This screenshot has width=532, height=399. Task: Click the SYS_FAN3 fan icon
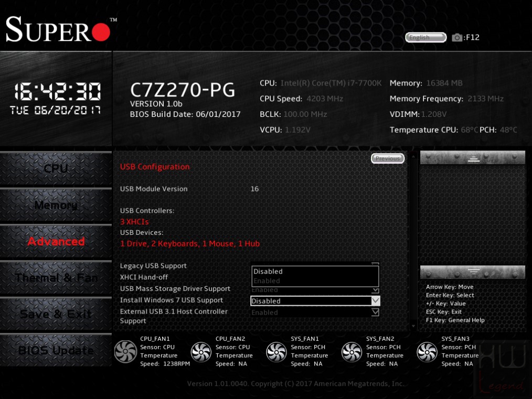(427, 351)
